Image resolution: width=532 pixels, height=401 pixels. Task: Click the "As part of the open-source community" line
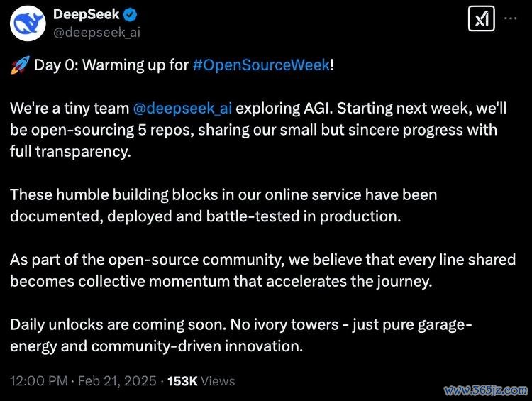click(262, 260)
